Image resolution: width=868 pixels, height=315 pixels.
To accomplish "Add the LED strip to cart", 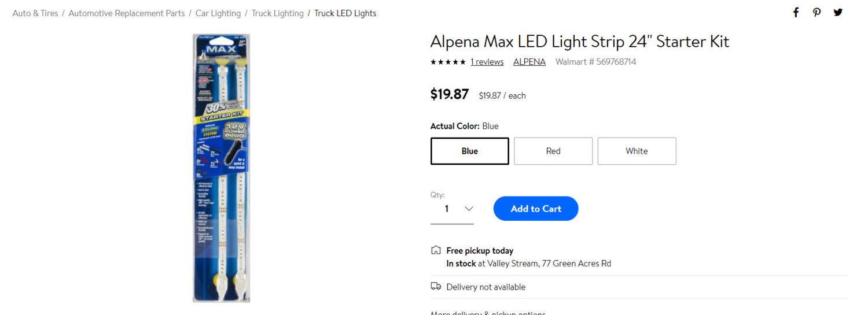I will 535,209.
